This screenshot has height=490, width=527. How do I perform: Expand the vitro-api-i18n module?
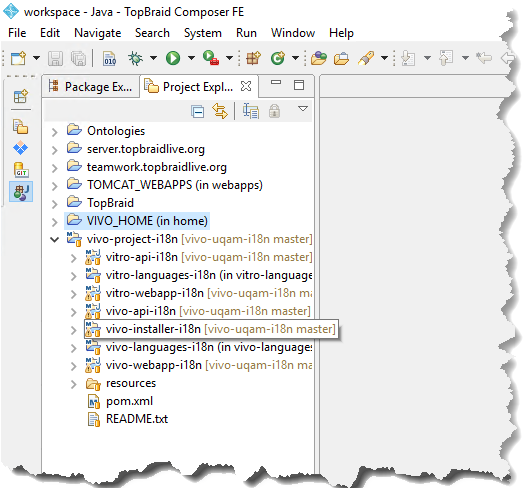73,258
